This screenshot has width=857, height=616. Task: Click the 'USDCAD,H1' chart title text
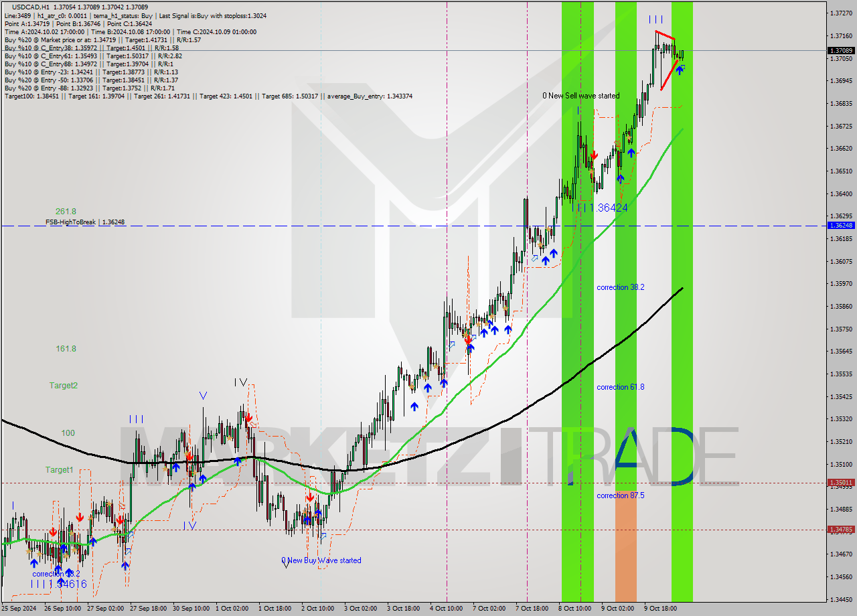[x=31, y=7]
